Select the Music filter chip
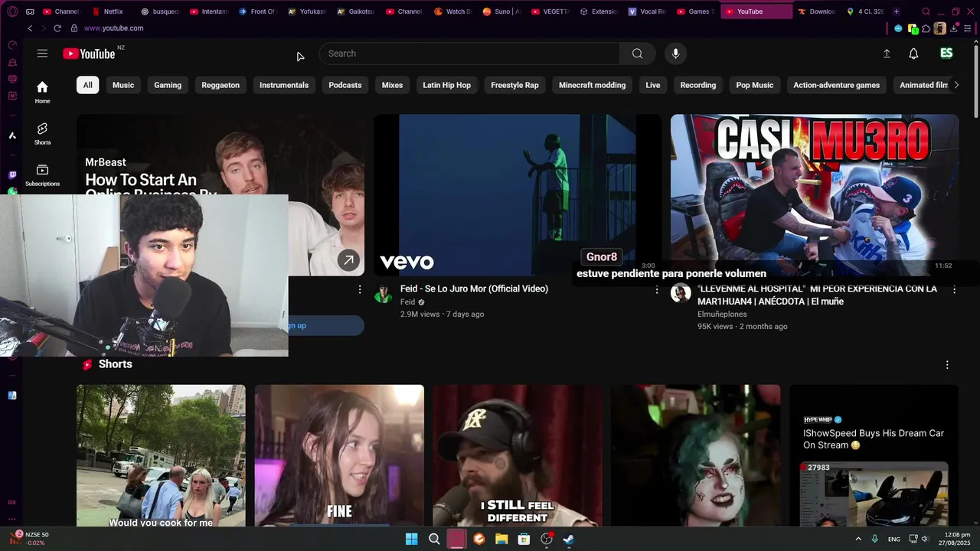The image size is (980, 551). [x=123, y=85]
